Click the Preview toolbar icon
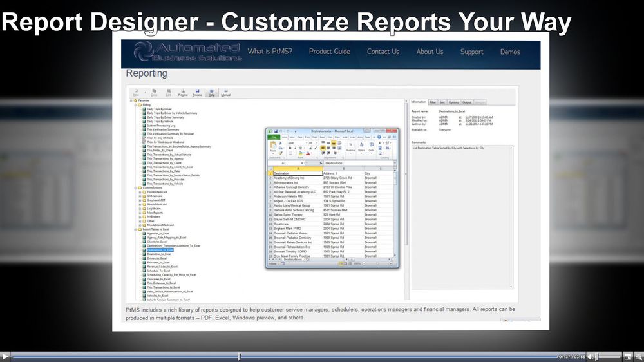 (x=183, y=93)
